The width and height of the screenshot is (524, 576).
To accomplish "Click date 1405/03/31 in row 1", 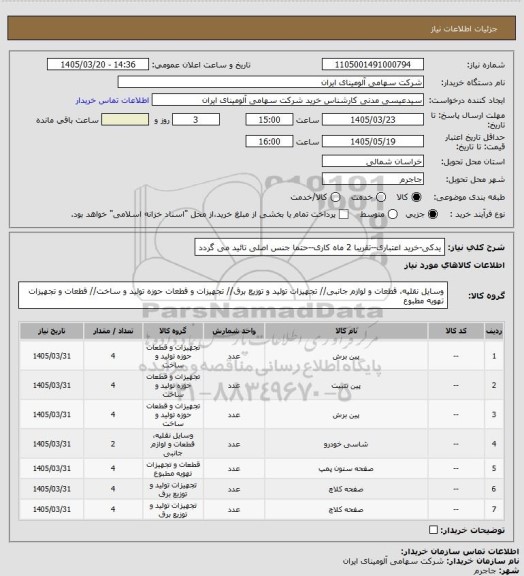I will click(51, 356).
